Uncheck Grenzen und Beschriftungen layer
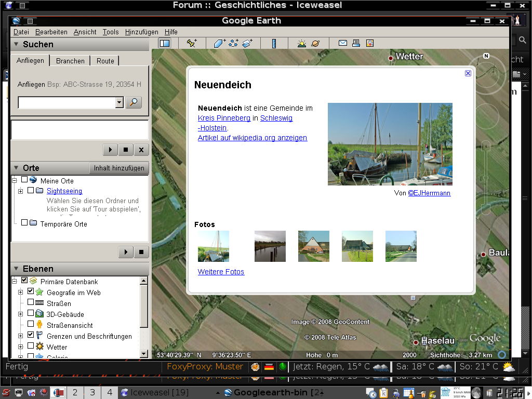The width and height of the screenshot is (532, 399). (31, 335)
